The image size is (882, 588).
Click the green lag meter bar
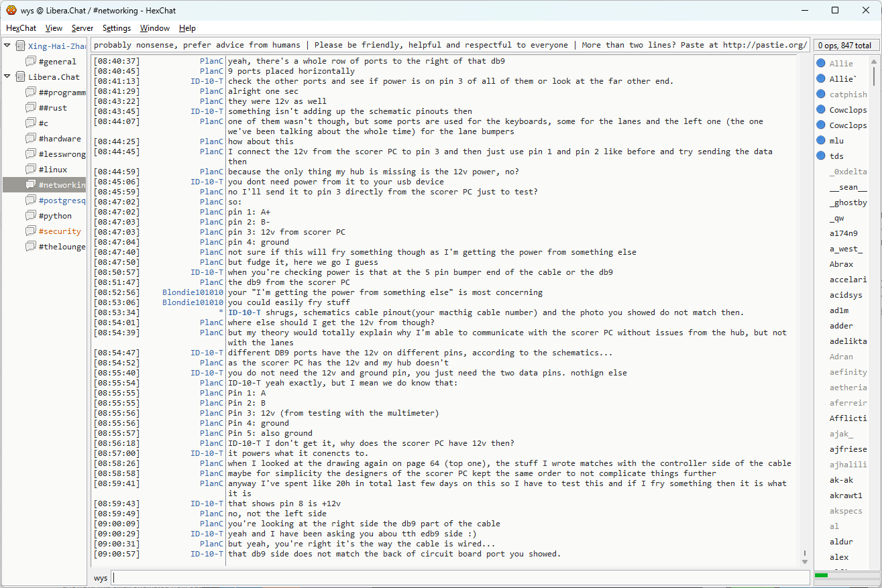[821, 575]
